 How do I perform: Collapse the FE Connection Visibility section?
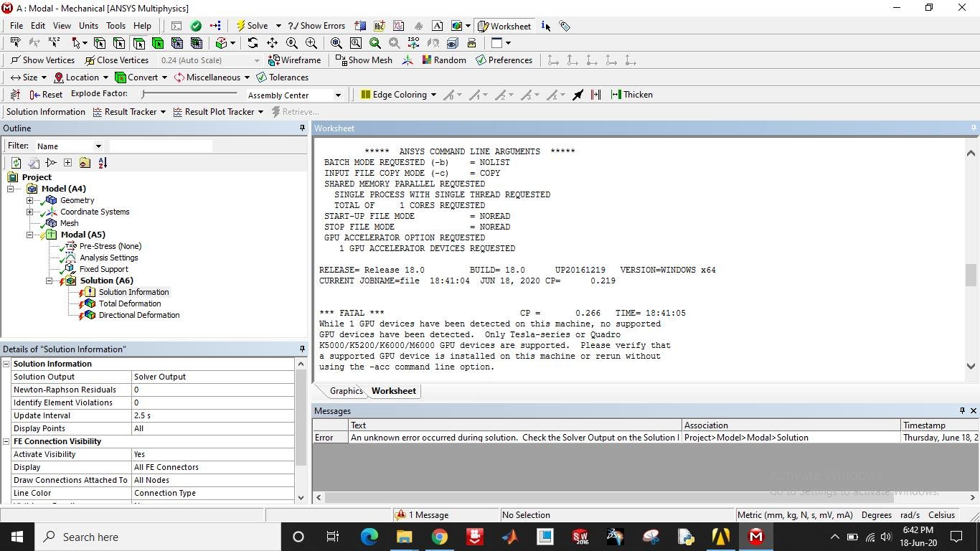[x=6, y=441]
